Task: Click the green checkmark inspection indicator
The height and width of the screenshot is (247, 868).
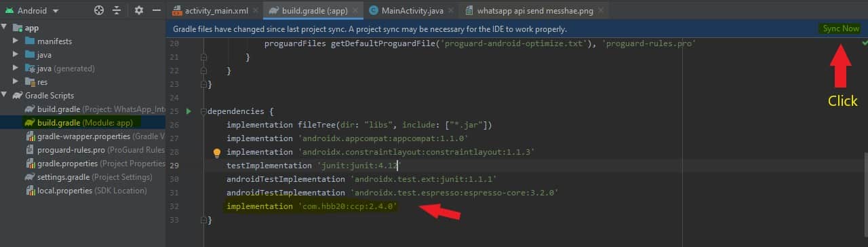Action: (x=865, y=42)
